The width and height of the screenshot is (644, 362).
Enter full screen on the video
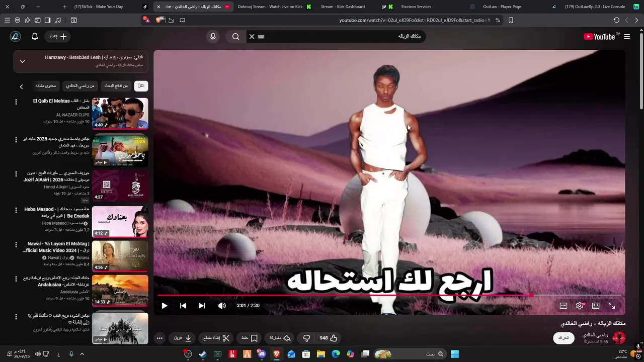coord(612,306)
